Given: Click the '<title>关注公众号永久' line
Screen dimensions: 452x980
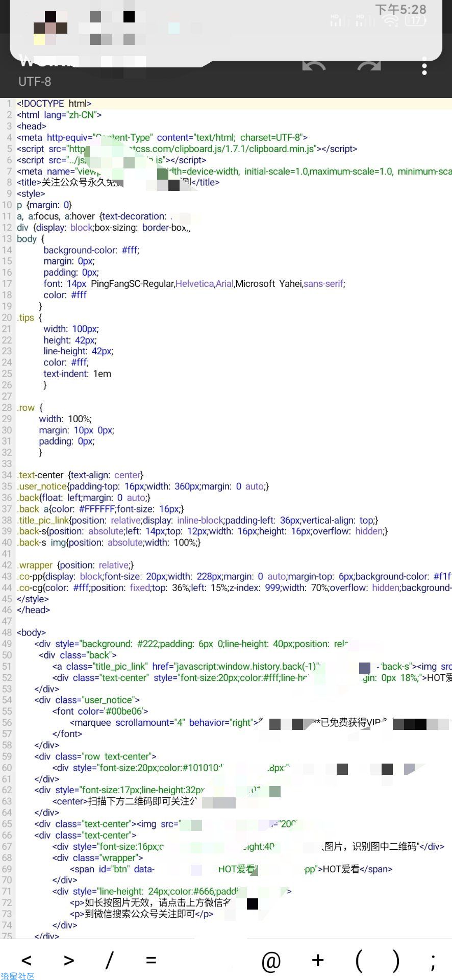Looking at the screenshot, I should click(118, 182).
